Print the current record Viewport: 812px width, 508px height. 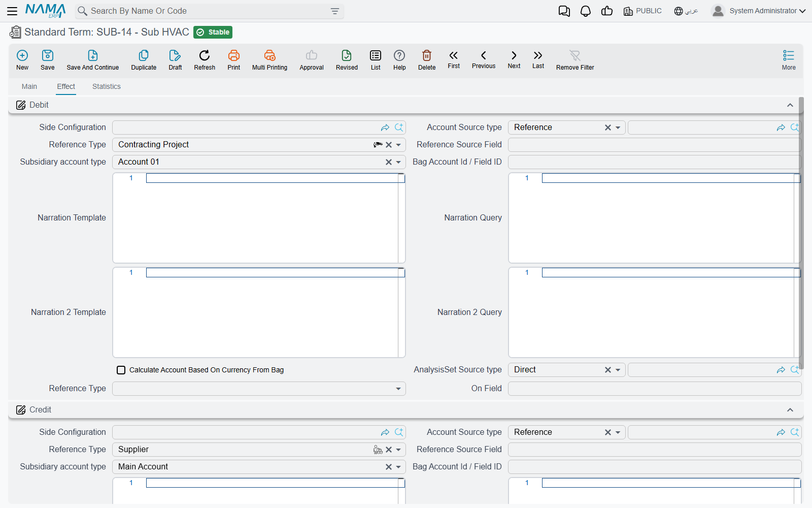point(234,60)
